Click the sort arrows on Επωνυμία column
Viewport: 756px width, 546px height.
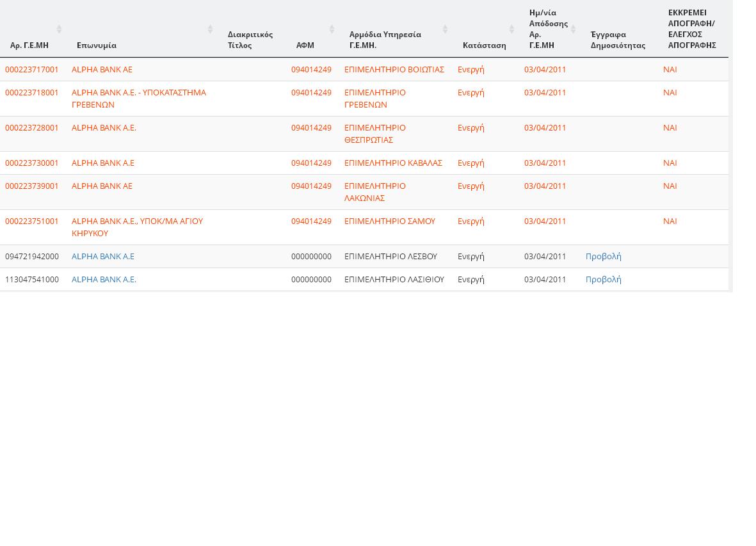tap(210, 29)
